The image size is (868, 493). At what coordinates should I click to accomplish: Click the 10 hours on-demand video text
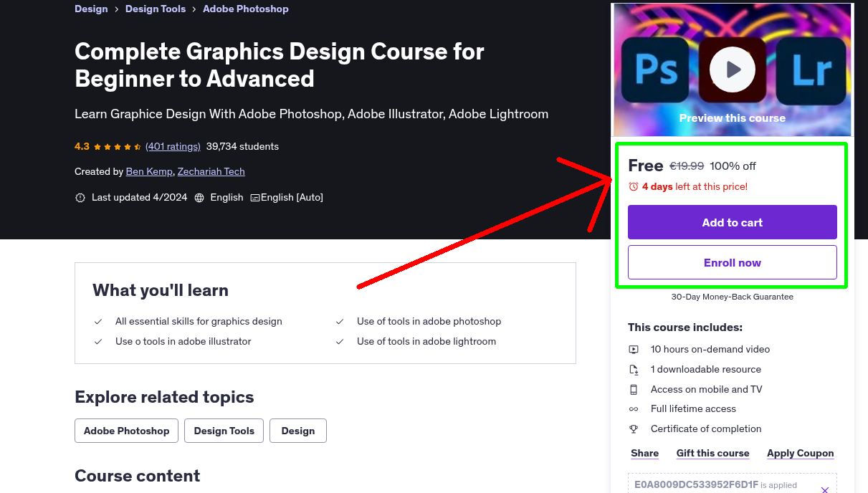point(710,350)
